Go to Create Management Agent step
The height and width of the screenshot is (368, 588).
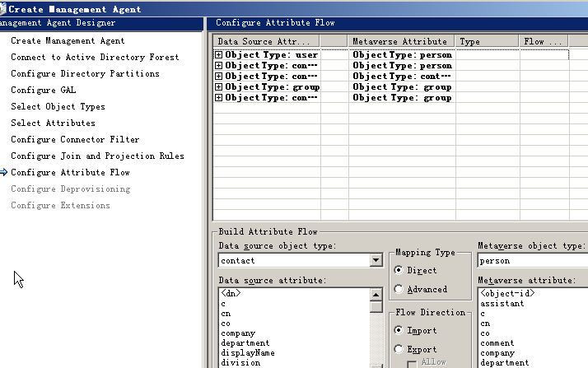tap(68, 41)
